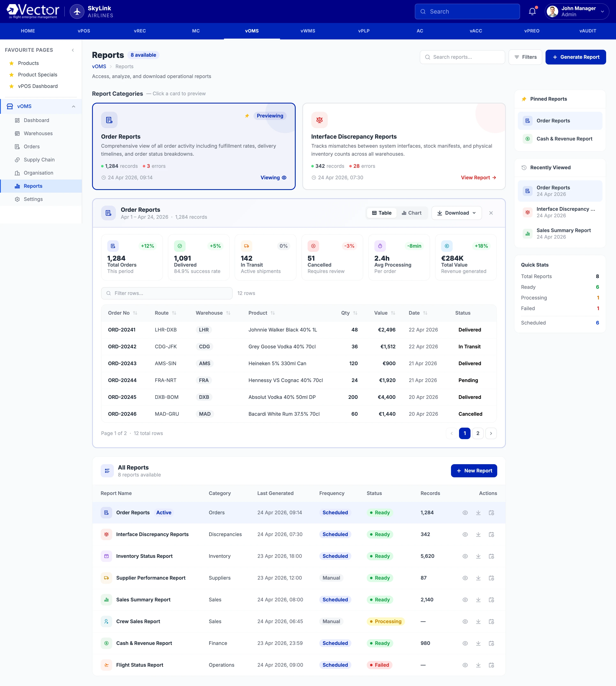Focus the Filter rows input
The image size is (616, 686).
pos(166,293)
